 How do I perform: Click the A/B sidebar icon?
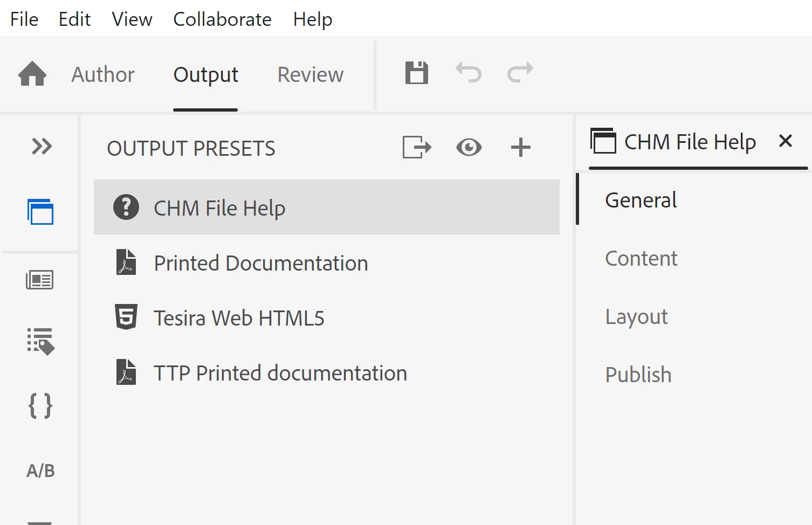click(40, 471)
